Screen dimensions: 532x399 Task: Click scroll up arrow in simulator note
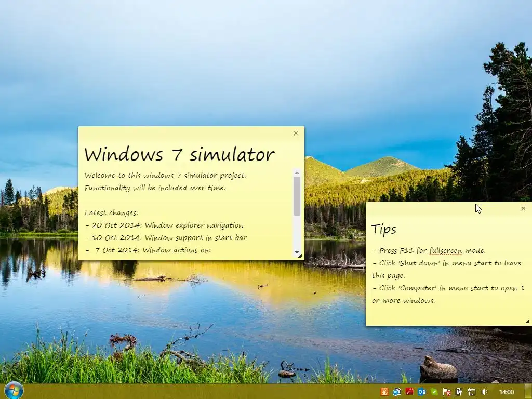tap(297, 172)
